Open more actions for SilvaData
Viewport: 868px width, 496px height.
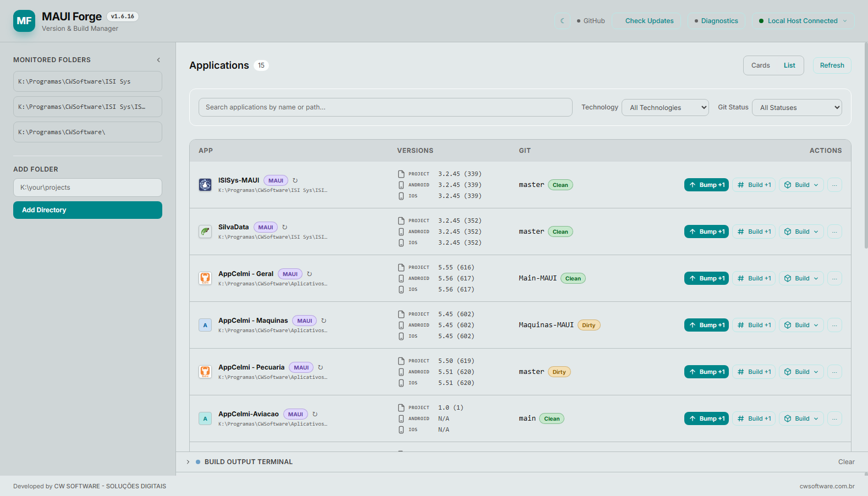click(x=834, y=232)
